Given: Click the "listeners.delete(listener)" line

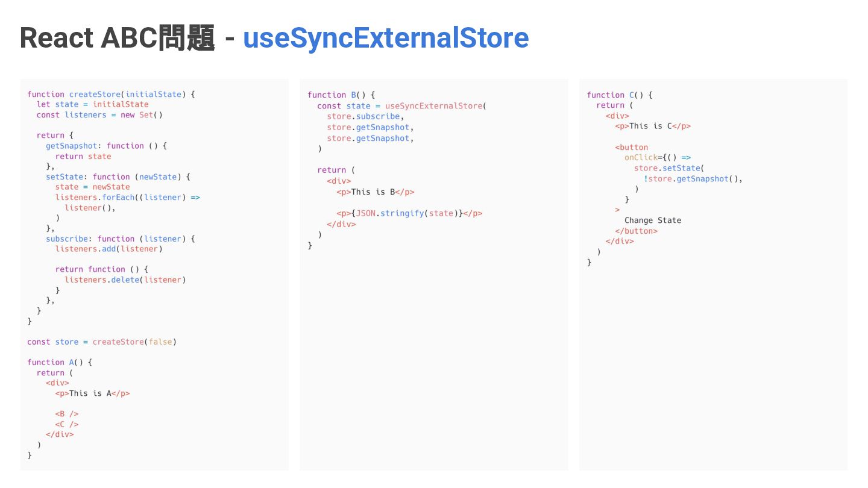Looking at the screenshot, I should (x=125, y=280).
